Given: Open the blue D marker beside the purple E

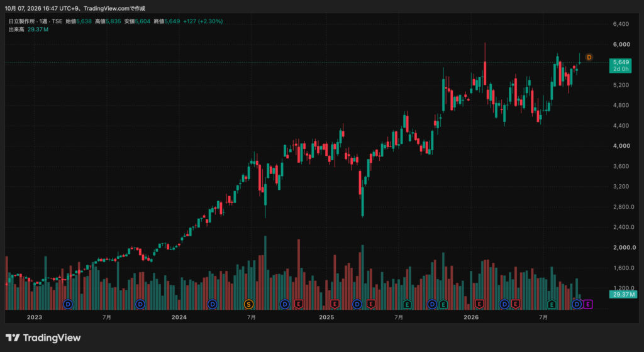Looking at the screenshot, I should point(577,304).
